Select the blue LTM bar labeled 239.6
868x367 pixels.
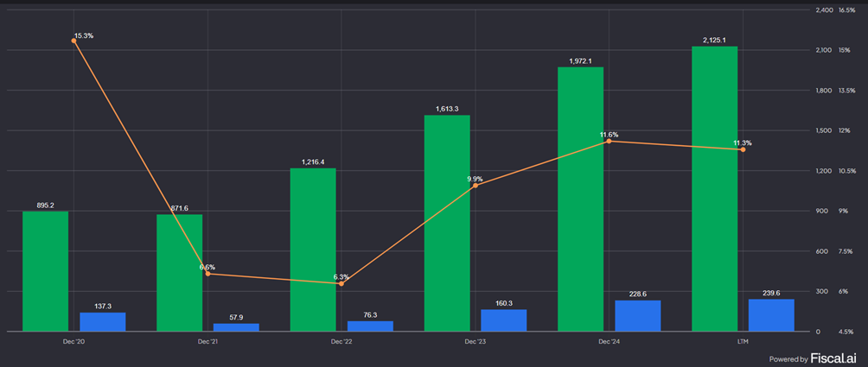(x=771, y=315)
